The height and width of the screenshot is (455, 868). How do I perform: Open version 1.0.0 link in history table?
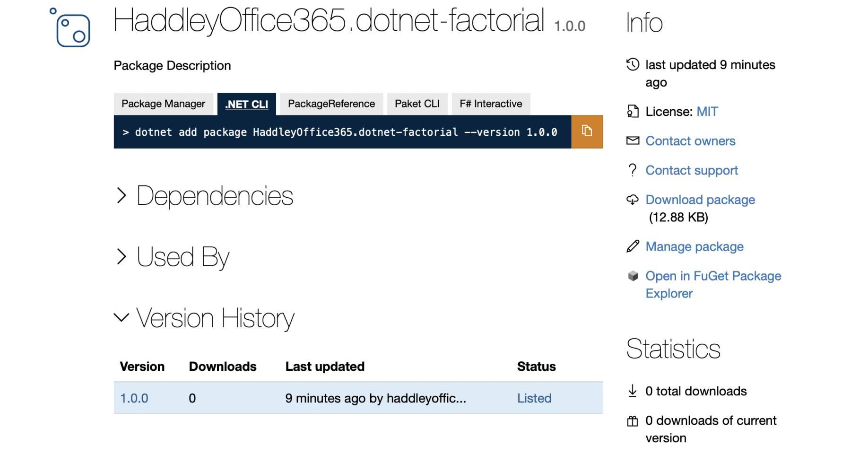coord(134,398)
